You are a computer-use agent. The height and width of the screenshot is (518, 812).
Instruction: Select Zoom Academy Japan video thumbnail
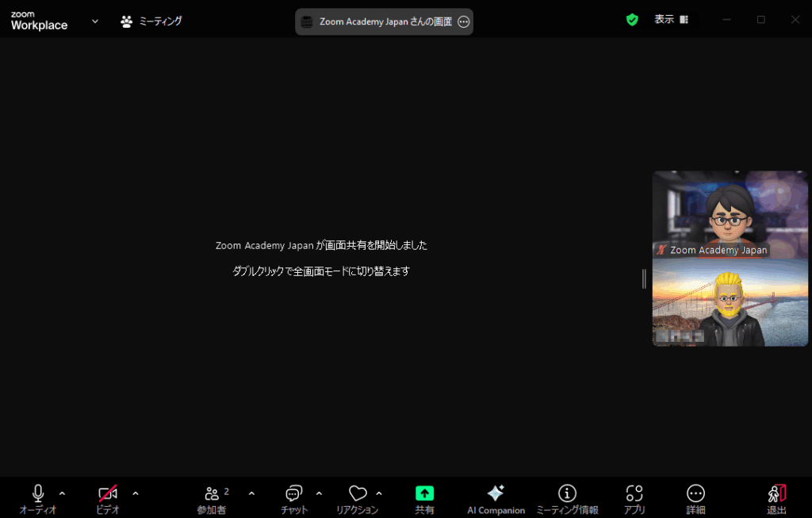click(x=730, y=214)
